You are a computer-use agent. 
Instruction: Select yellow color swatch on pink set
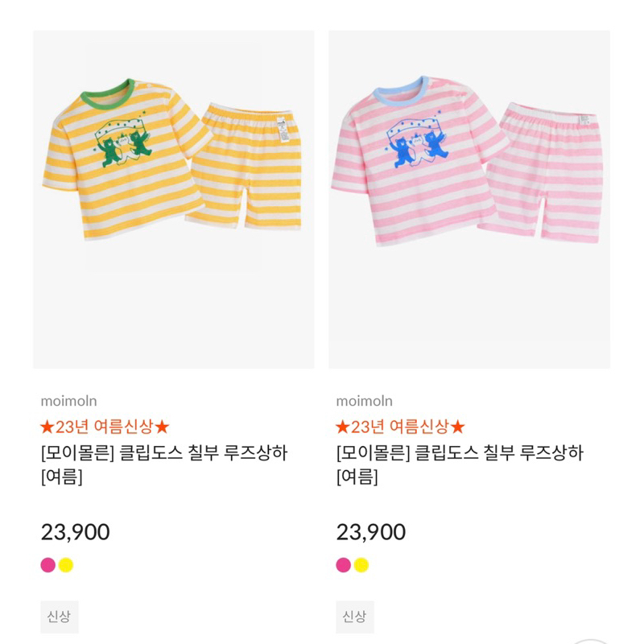point(361,564)
